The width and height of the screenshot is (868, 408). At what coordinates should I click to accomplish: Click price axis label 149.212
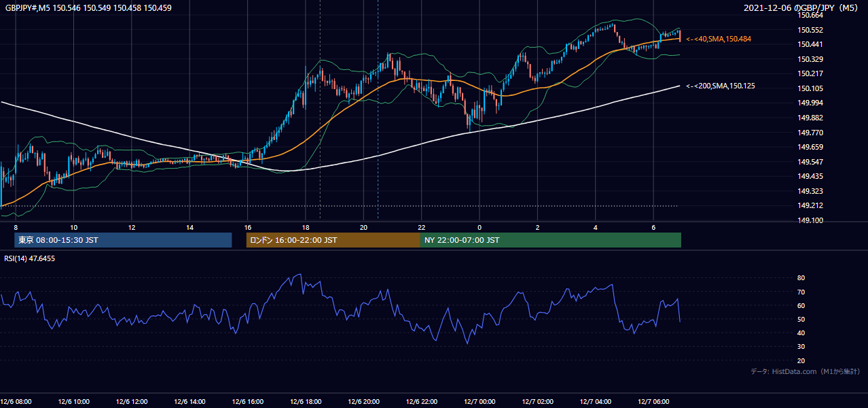[x=810, y=205]
